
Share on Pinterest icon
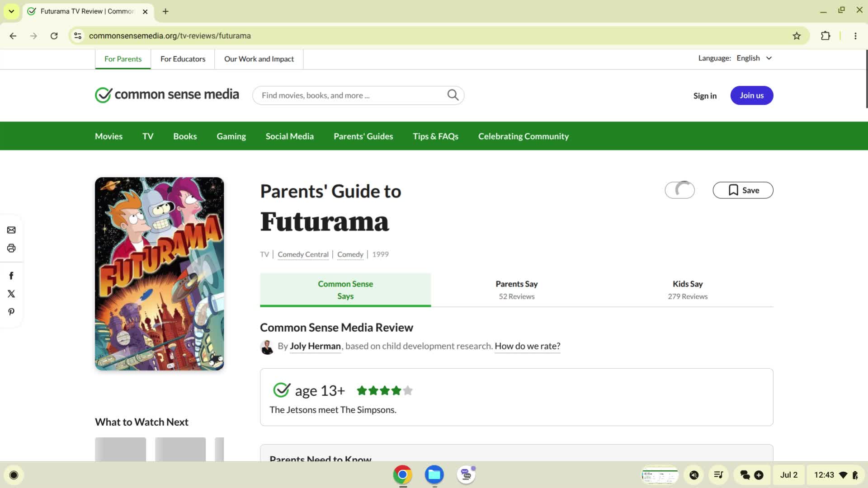(x=11, y=312)
